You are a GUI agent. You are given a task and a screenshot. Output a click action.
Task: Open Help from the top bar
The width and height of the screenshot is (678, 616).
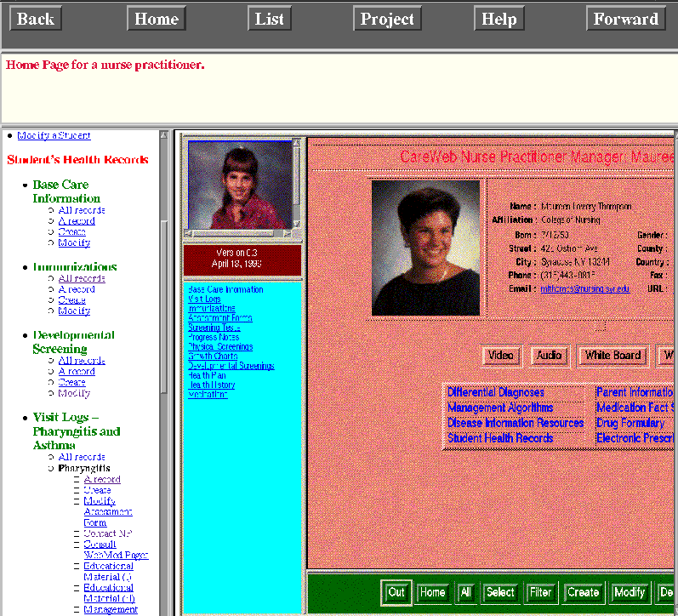499,18
